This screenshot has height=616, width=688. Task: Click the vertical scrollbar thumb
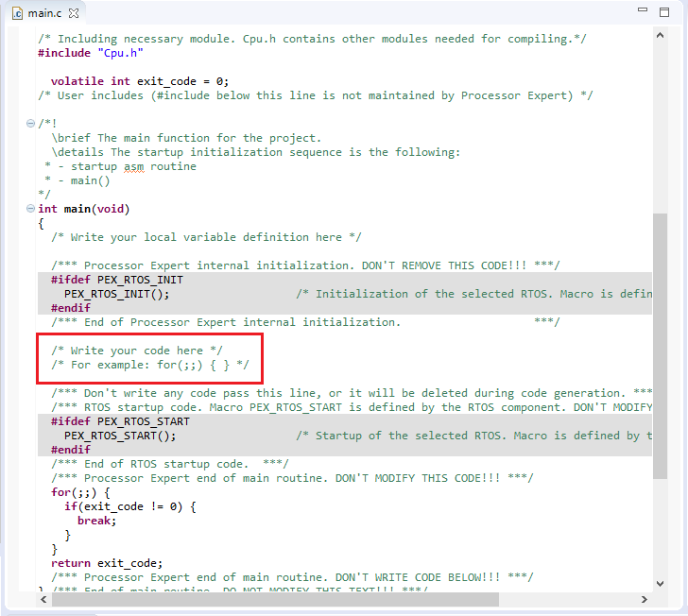pyautogui.click(x=660, y=346)
